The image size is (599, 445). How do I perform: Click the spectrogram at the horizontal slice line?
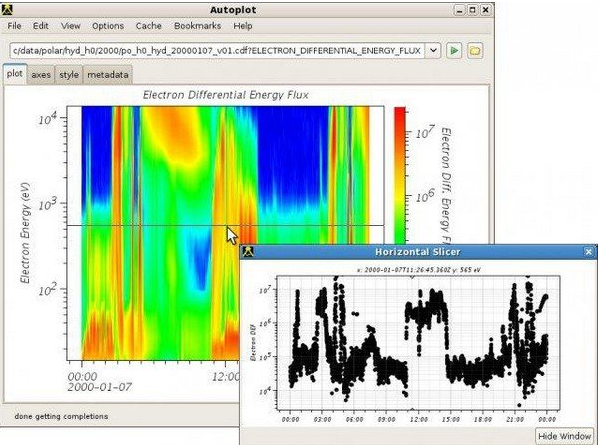(x=225, y=225)
